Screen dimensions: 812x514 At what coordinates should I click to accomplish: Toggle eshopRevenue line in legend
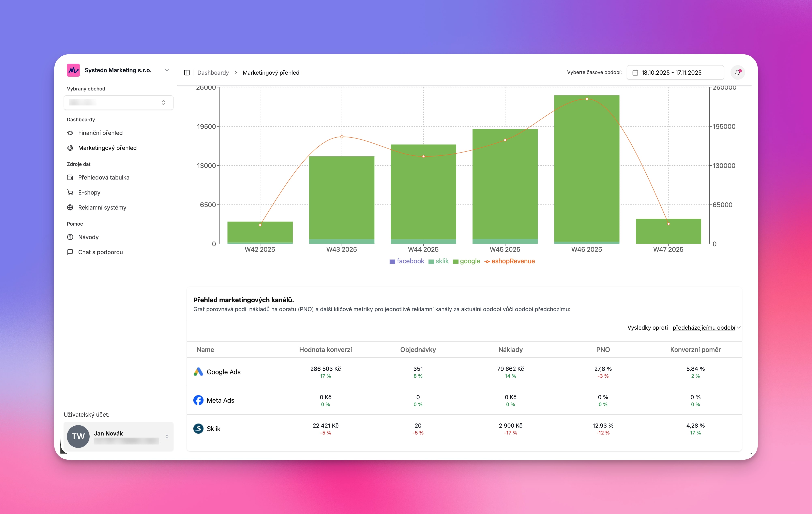513,261
